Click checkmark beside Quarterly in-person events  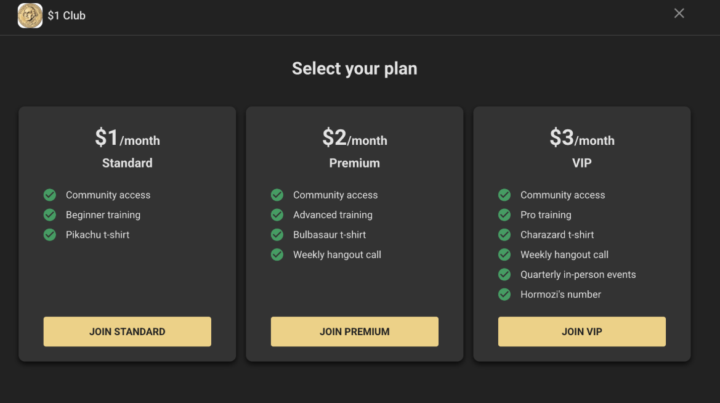pyautogui.click(x=504, y=274)
